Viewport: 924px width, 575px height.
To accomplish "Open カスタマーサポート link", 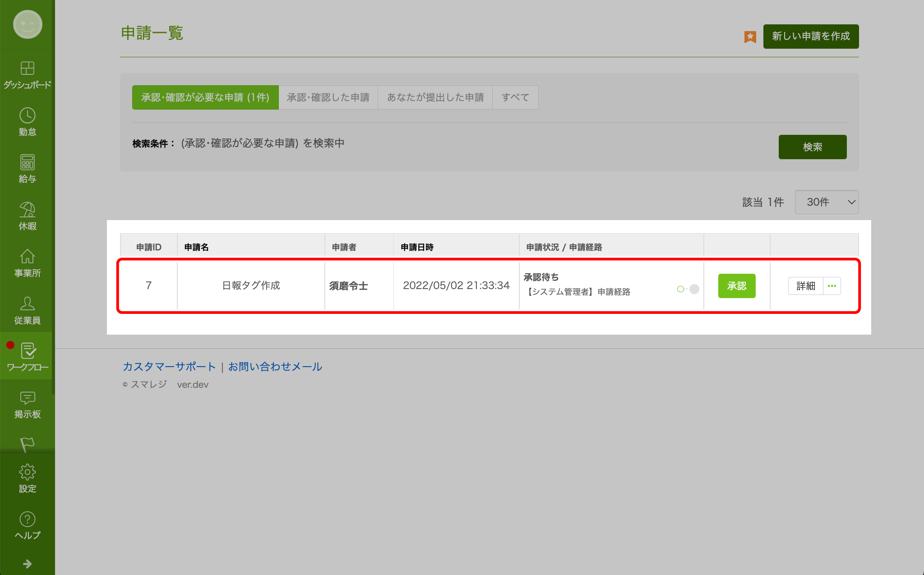I will pyautogui.click(x=169, y=367).
